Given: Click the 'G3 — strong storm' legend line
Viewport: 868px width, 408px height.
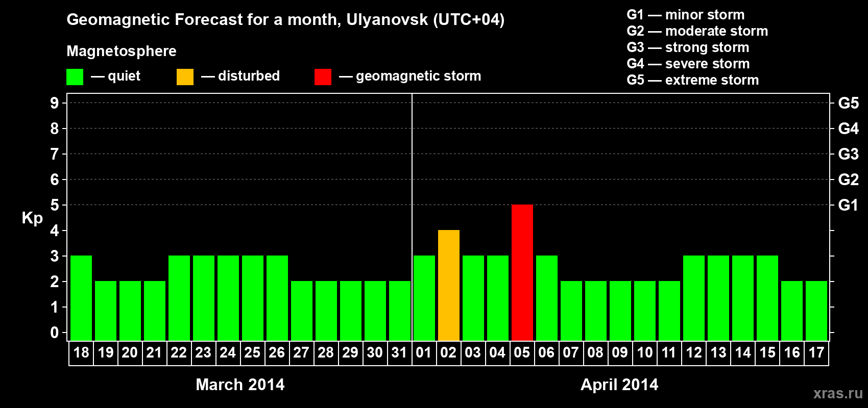Looking at the screenshot, I should pos(688,47).
